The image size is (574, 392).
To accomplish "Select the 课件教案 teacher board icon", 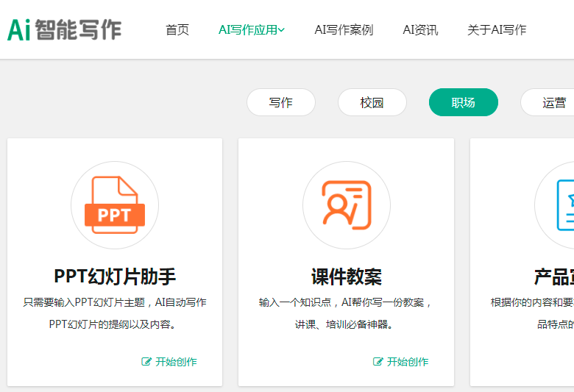I will tap(346, 205).
